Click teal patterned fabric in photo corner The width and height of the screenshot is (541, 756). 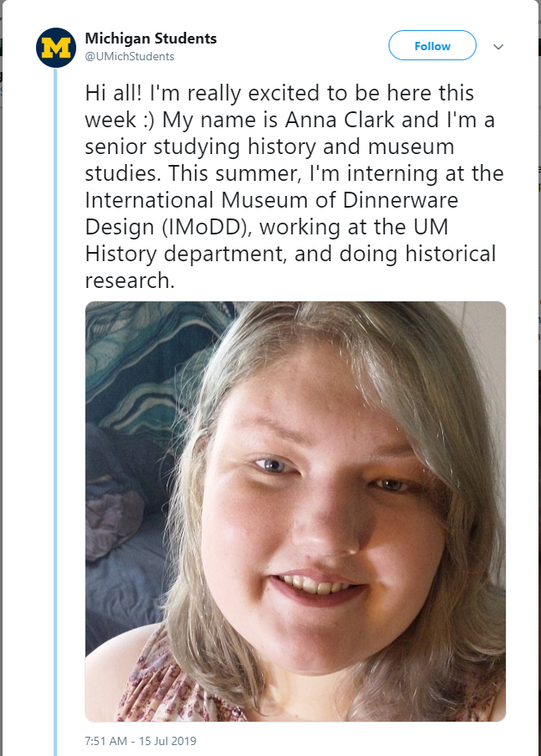tap(145, 357)
